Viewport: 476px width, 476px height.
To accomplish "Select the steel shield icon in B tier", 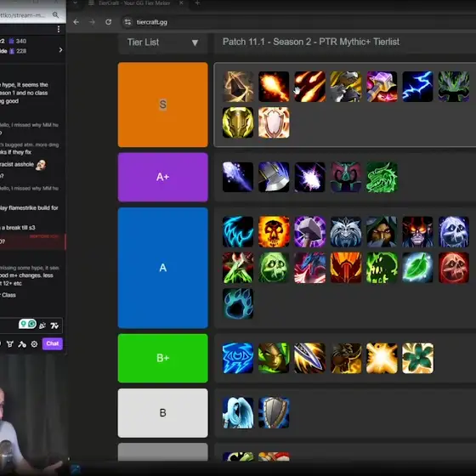I will pos(274,413).
